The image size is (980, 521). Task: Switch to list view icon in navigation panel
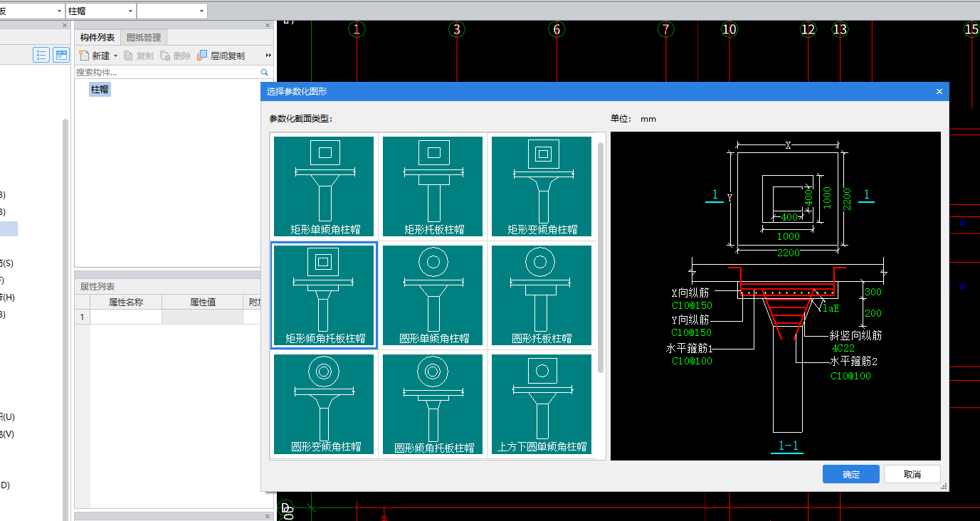point(41,55)
